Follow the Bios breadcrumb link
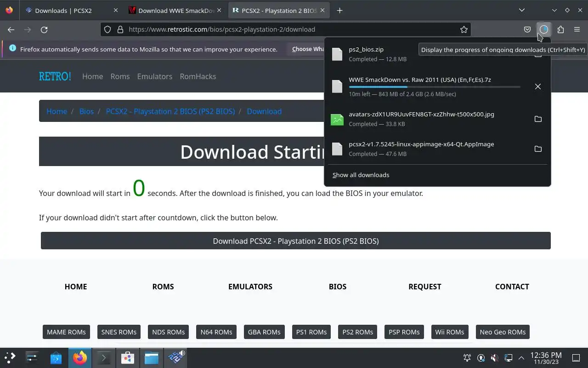 tap(86, 111)
